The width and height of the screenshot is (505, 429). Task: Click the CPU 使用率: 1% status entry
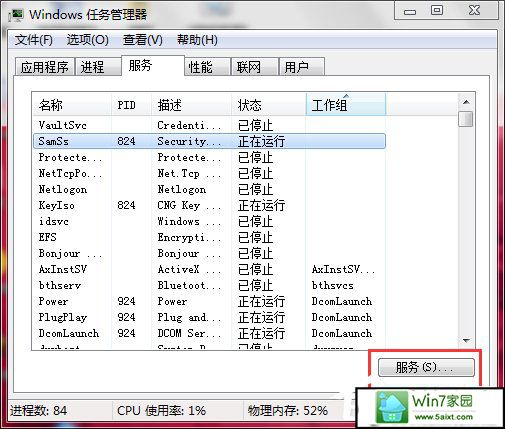click(161, 410)
